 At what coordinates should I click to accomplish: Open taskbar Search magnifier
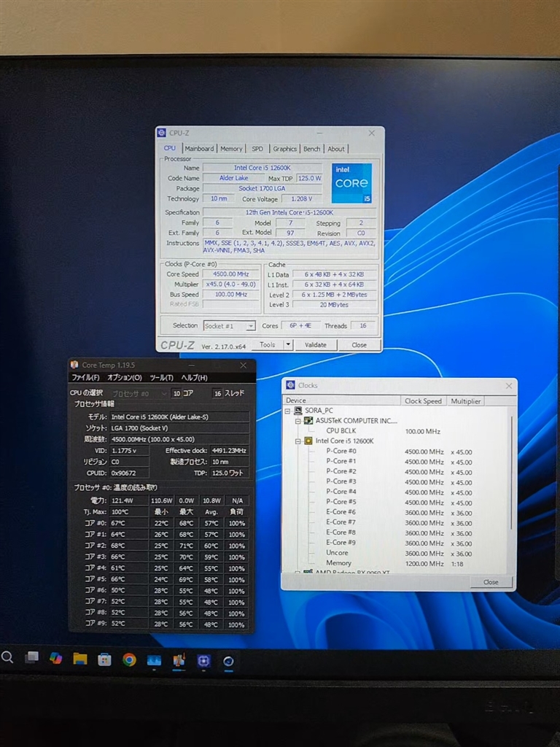click(x=7, y=657)
